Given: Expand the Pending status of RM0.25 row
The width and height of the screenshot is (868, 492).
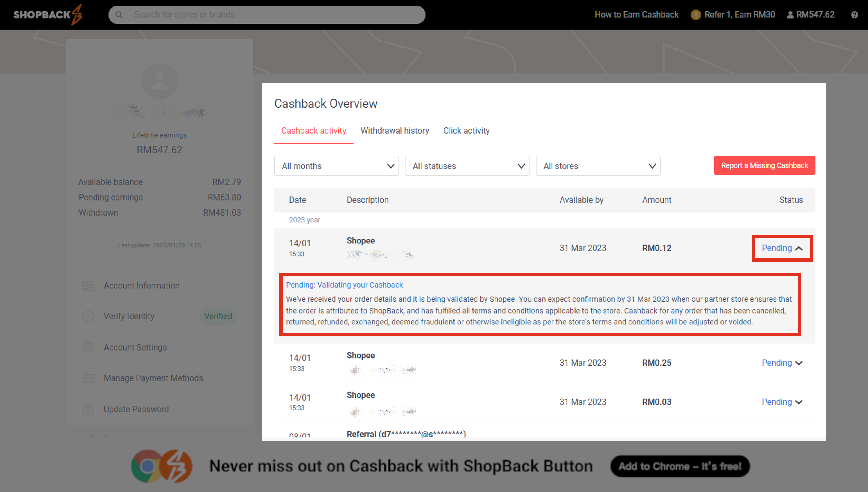Looking at the screenshot, I should coord(782,363).
